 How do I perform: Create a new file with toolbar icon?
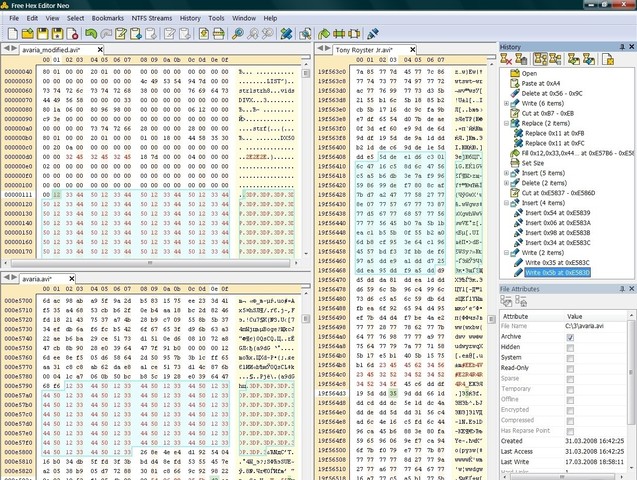pos(13,34)
